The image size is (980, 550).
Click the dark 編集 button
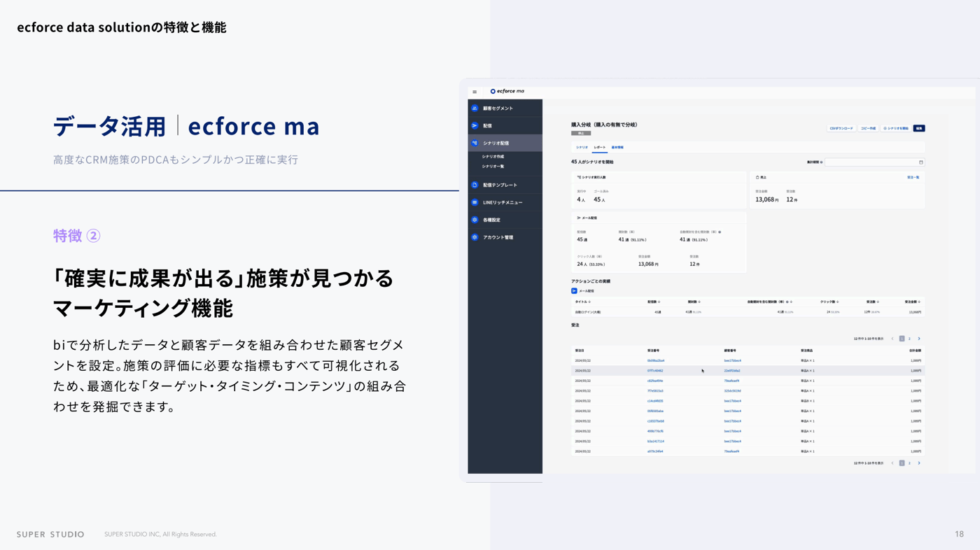pos(919,129)
